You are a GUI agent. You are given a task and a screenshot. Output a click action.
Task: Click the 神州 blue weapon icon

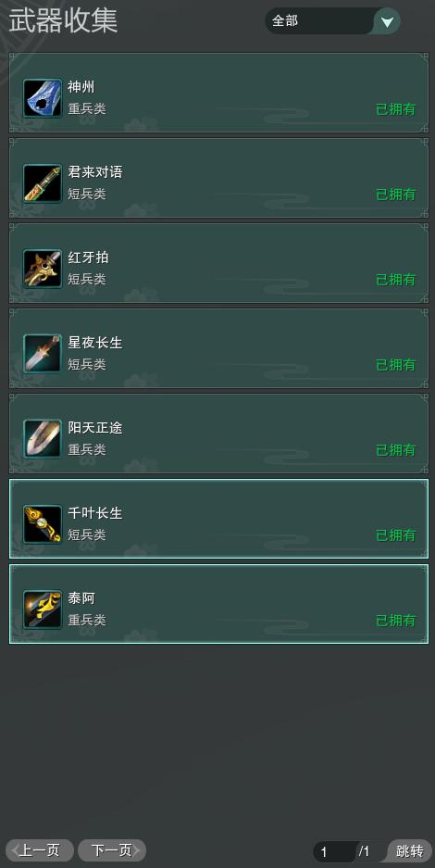[x=43, y=98]
